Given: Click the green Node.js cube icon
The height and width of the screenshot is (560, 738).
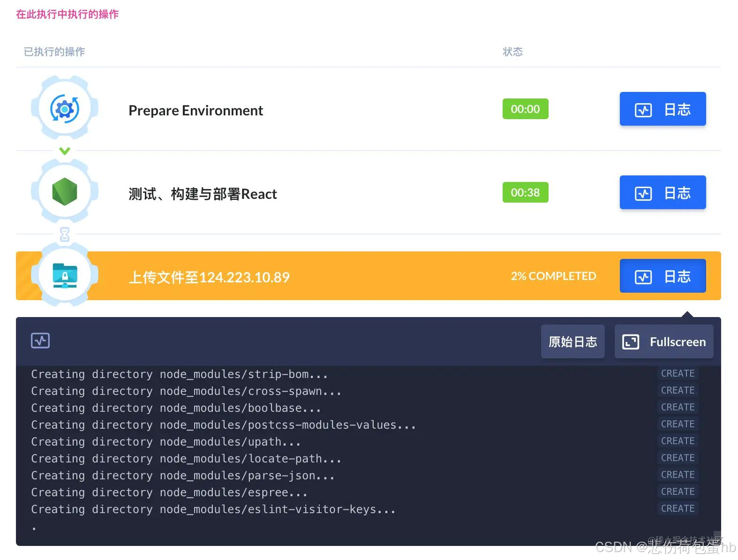Looking at the screenshot, I should (x=65, y=192).
